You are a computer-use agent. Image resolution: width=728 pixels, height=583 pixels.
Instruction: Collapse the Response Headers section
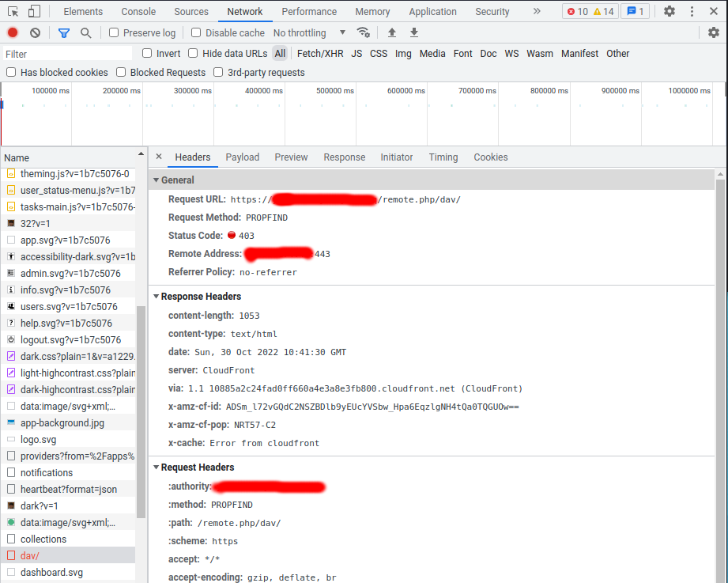point(157,297)
